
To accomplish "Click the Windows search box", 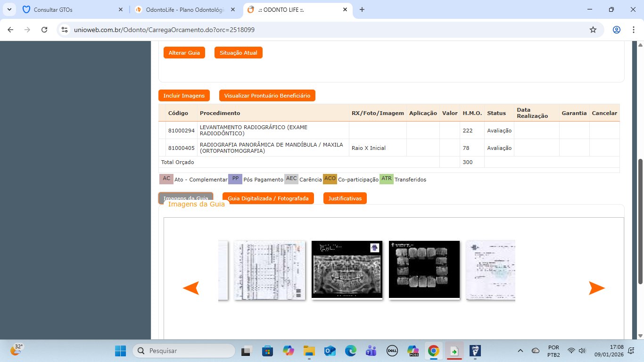I will click(184, 351).
